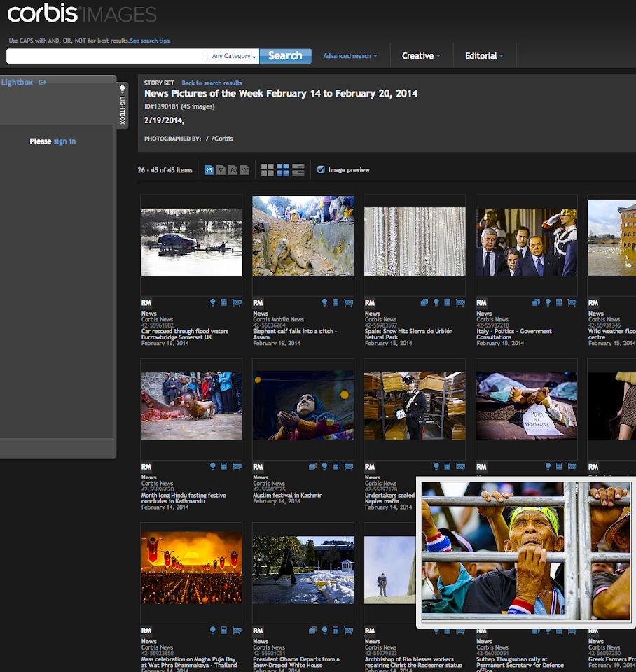View image set for Muslim festival in Kashmir
The width and height of the screenshot is (636, 672).
(x=312, y=467)
